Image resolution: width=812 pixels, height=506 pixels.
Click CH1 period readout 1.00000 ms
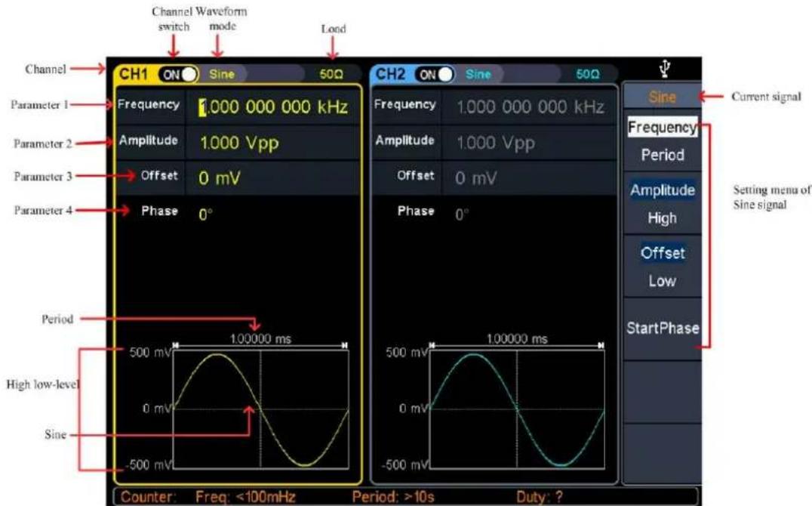tap(260, 339)
